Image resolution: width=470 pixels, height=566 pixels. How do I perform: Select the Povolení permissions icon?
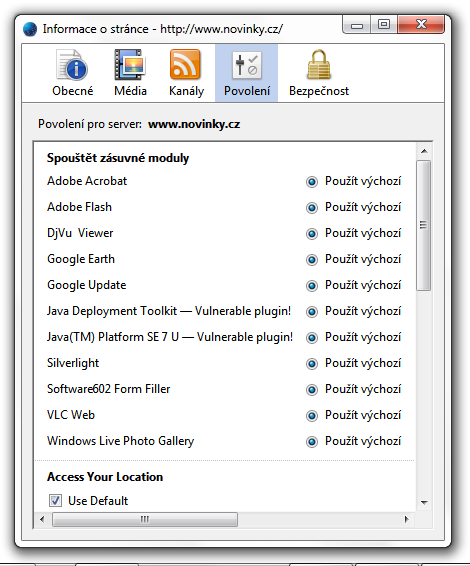pos(247,65)
